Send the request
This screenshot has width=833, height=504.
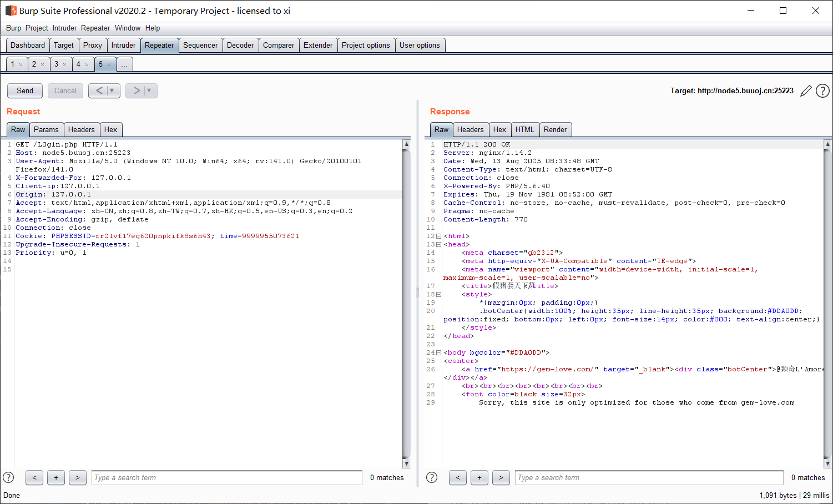(25, 90)
